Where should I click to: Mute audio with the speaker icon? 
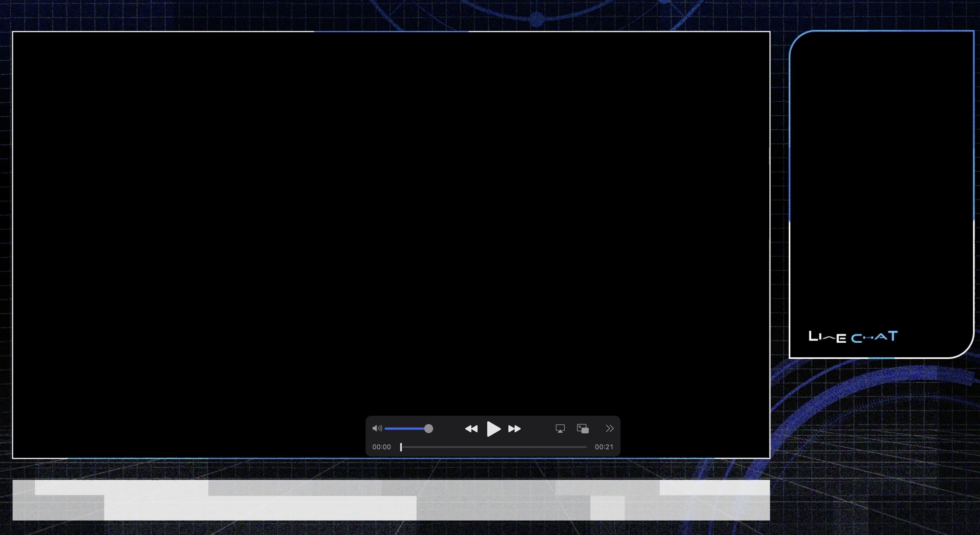click(377, 428)
